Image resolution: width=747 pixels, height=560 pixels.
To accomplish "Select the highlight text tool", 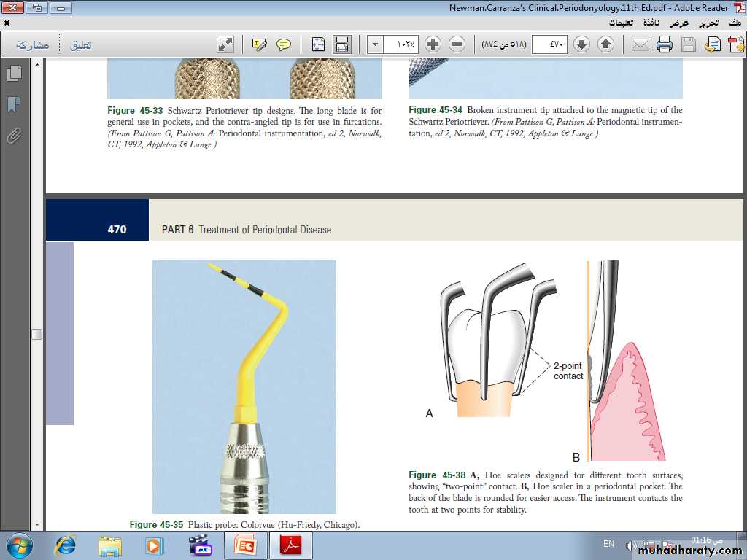I will [x=260, y=44].
